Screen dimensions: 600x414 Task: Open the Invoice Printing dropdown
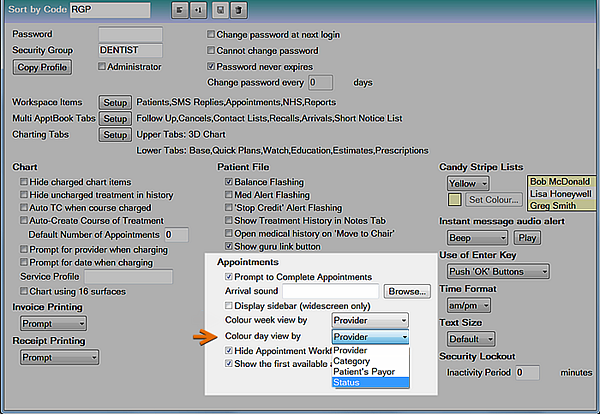(x=53, y=324)
